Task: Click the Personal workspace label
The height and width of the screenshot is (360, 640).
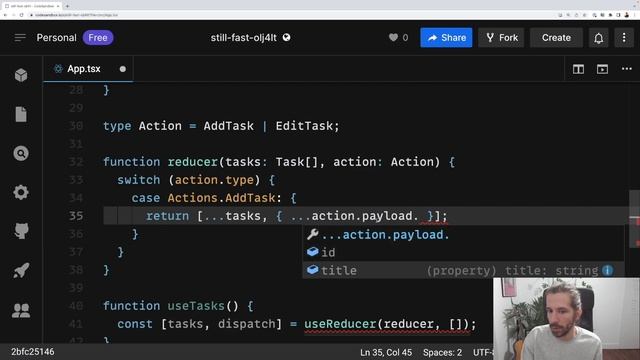Action: (x=56, y=38)
